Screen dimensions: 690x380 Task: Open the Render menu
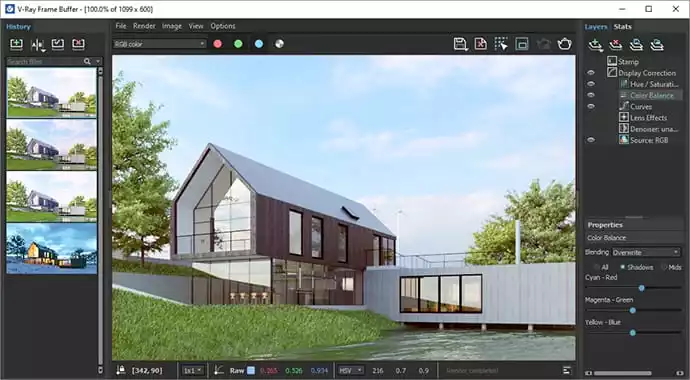click(x=144, y=26)
